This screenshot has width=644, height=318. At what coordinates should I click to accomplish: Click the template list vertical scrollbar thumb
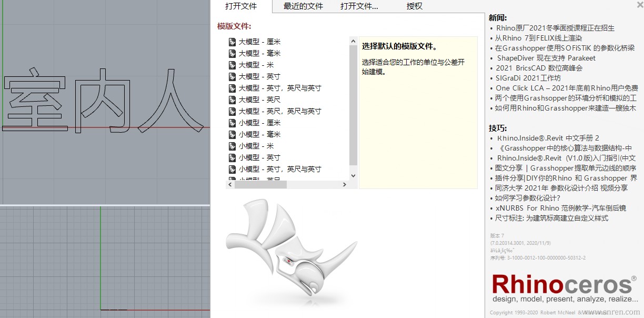353,105
